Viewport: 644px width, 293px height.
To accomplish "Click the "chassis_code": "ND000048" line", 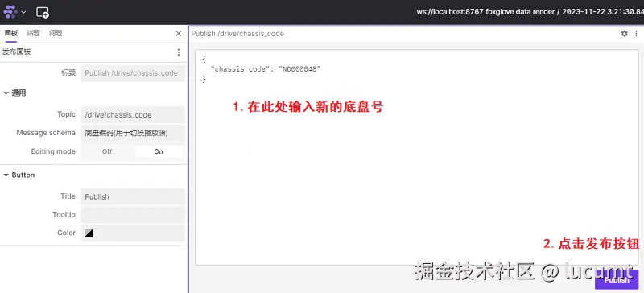I will tap(266, 69).
